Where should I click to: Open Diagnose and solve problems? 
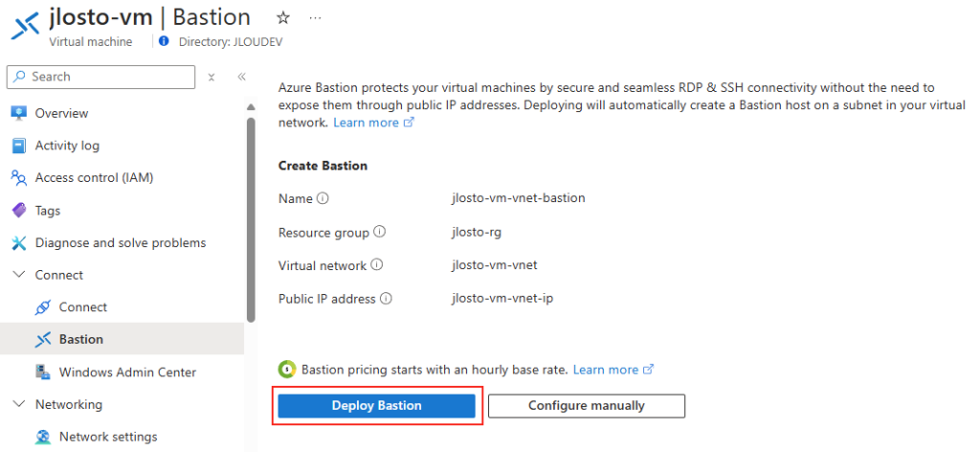coord(122,242)
